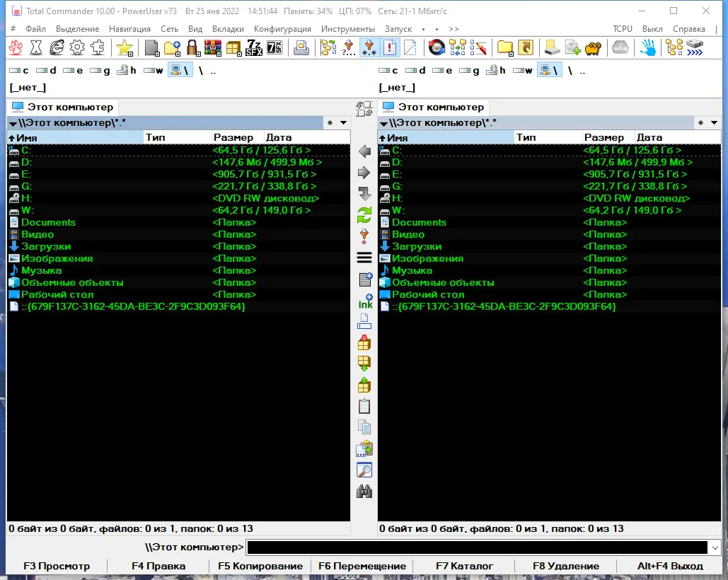
Task: Open the Файл menu
Action: tap(35, 29)
